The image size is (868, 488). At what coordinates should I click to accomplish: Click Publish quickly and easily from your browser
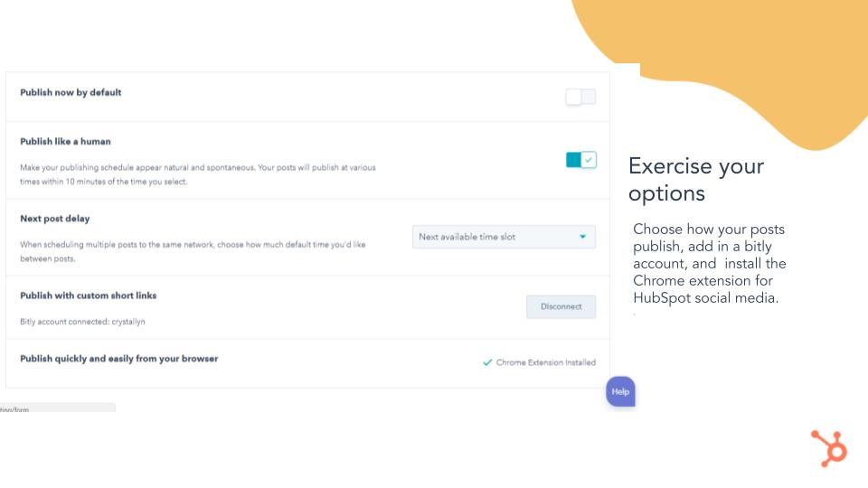click(119, 359)
